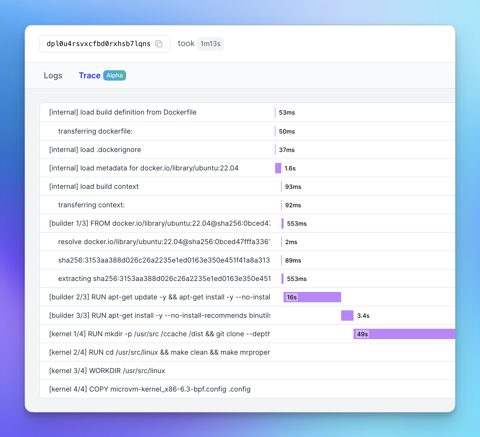Select the kernel 2/4 make clean row
The height and width of the screenshot is (437, 480).
pos(248,352)
